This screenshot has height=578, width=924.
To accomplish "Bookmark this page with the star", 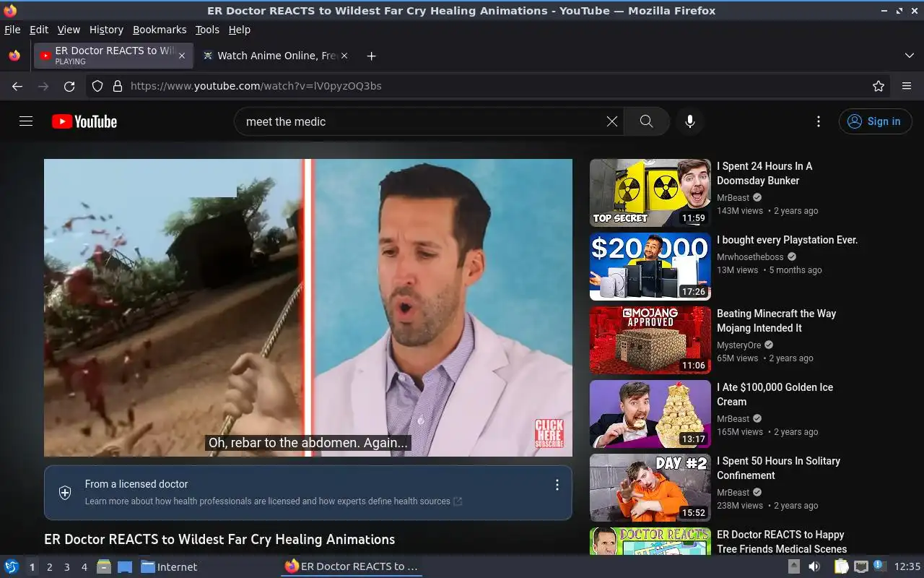I will (x=879, y=86).
